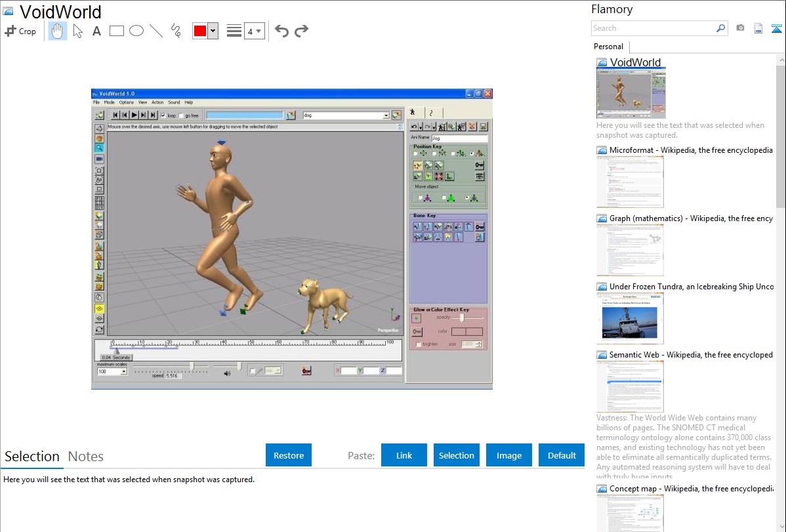Click the redo arrow in Flamory toolbar
Image resolution: width=786 pixels, height=532 pixels.
[x=301, y=31]
